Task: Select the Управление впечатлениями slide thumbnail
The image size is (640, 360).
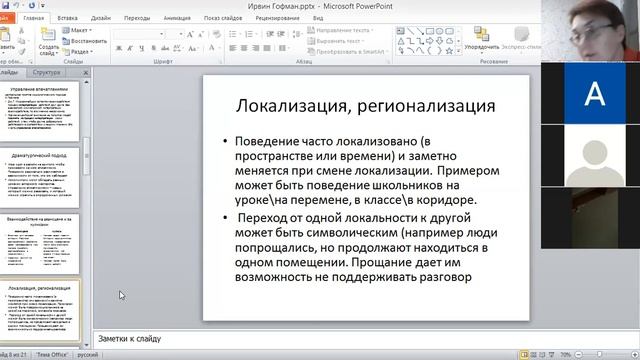Action: point(40,111)
